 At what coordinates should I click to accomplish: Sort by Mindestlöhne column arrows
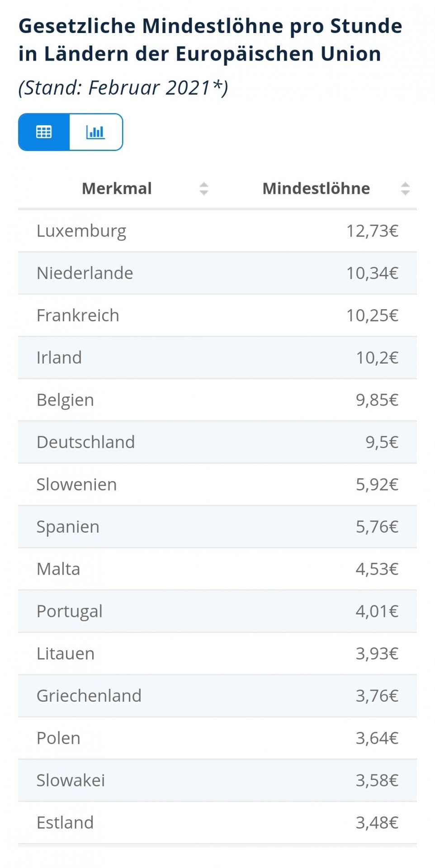point(405,189)
